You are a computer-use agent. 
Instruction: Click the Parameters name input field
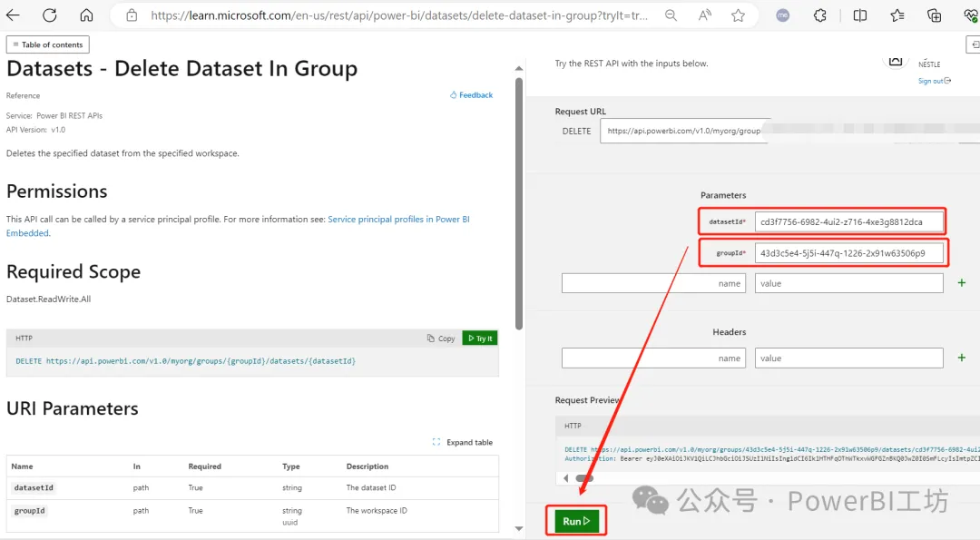pyautogui.click(x=653, y=283)
